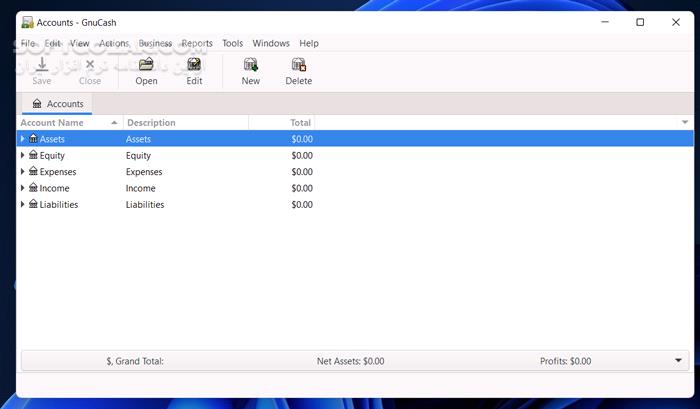The height and width of the screenshot is (409, 700).
Task: Click the Close toolbar icon
Action: [x=90, y=65]
